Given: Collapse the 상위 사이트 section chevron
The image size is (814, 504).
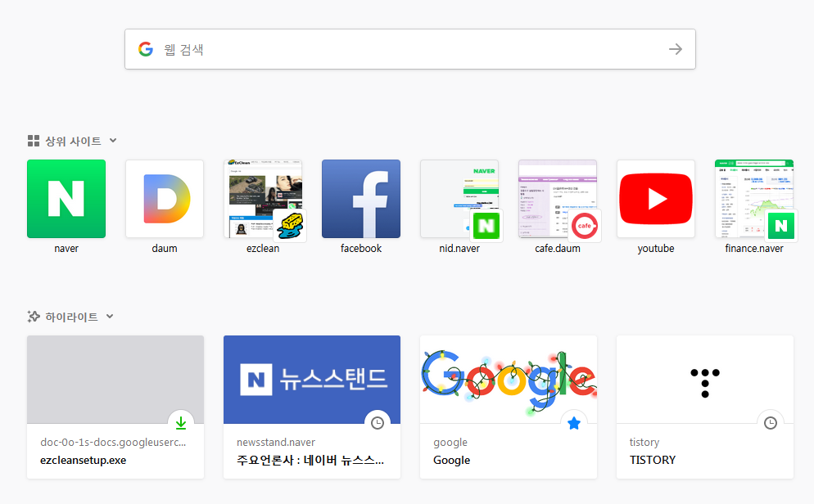Looking at the screenshot, I should point(113,141).
